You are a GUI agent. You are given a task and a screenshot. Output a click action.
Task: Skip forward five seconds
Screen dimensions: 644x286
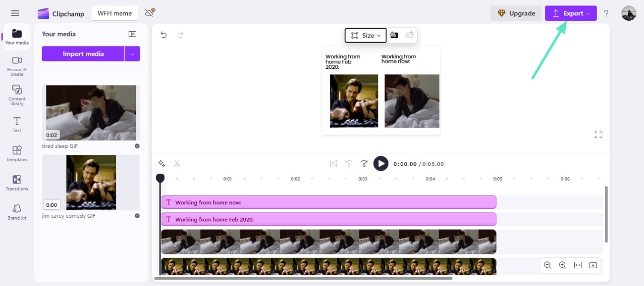[x=364, y=163]
